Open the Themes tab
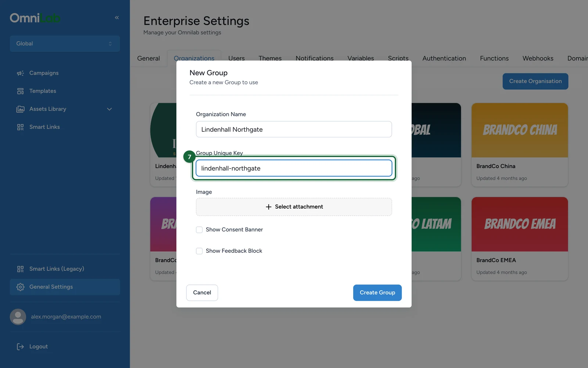Screen dimensions: 588x368 (x=270, y=59)
